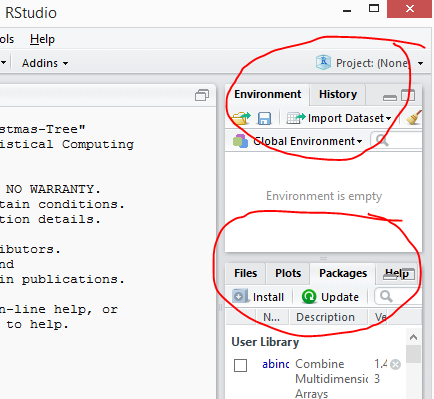
Task: Open the Help menu
Action: 42,39
